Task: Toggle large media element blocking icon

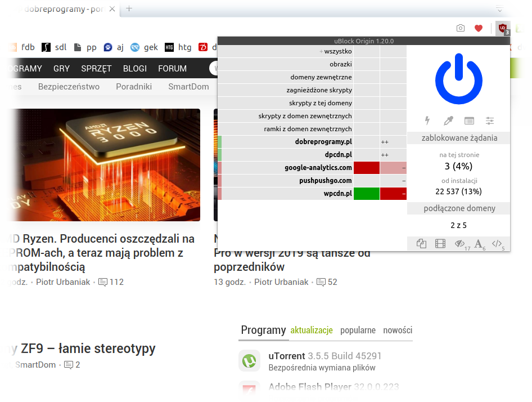Action: tap(440, 243)
